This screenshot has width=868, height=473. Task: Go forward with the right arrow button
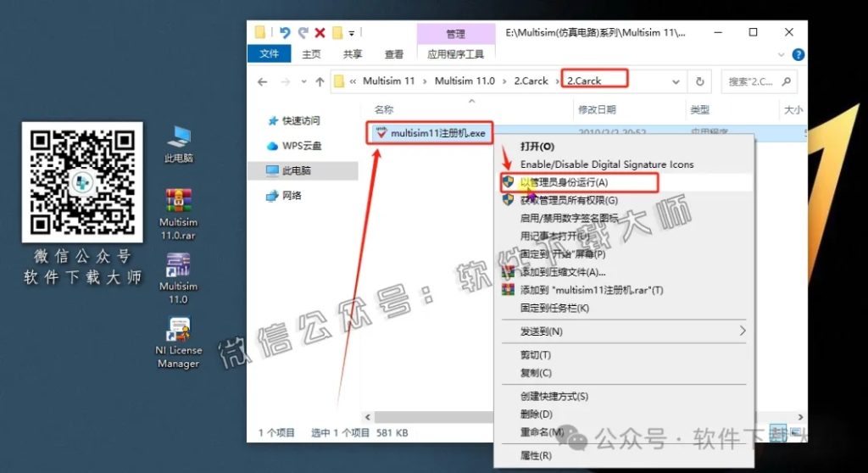tap(285, 81)
